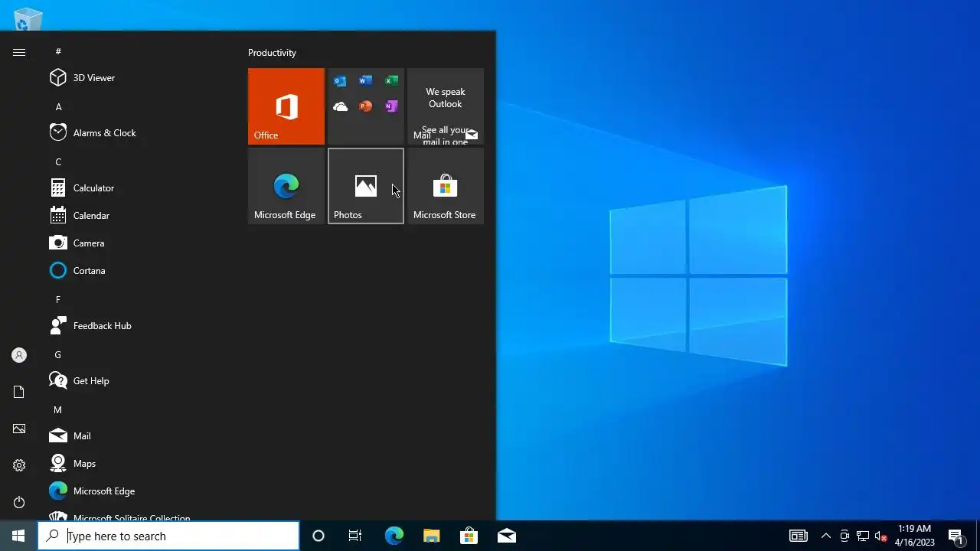Click the Productivity group title

click(x=272, y=53)
